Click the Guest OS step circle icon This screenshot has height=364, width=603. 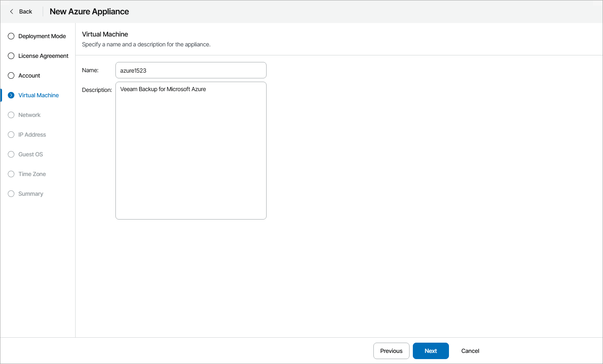(11, 154)
